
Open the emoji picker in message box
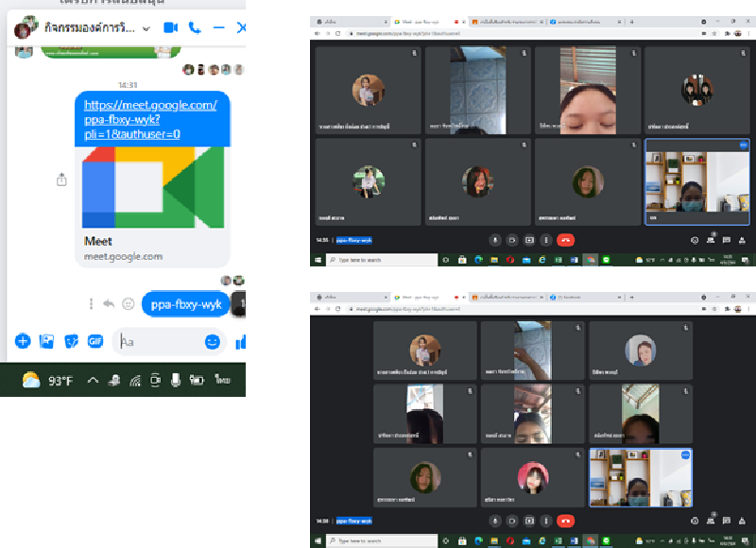pos(213,341)
